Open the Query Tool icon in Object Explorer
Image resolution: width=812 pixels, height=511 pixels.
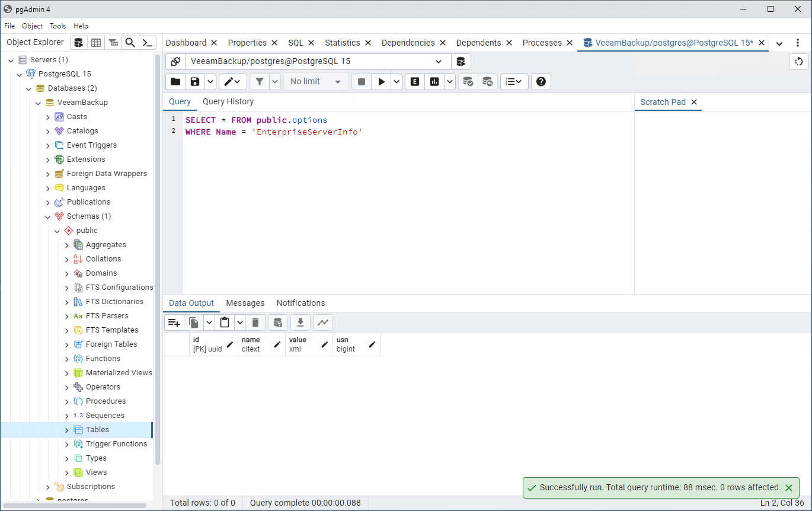tap(78, 43)
